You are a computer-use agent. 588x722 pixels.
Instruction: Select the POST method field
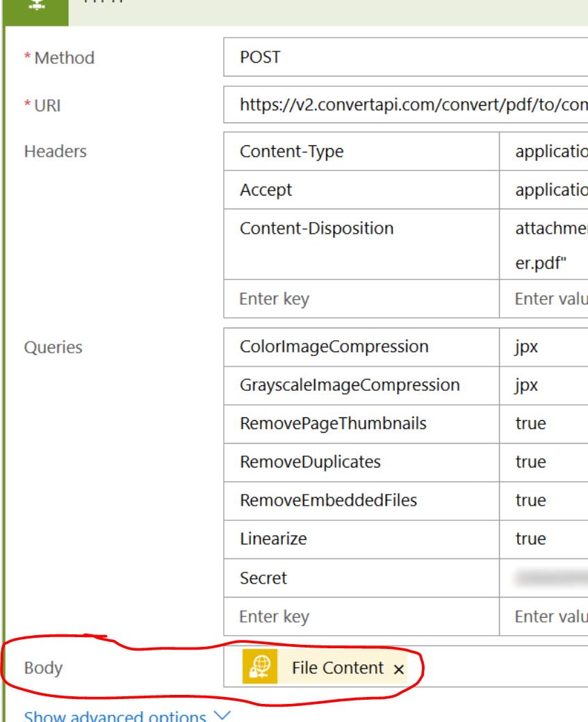[x=348, y=58]
